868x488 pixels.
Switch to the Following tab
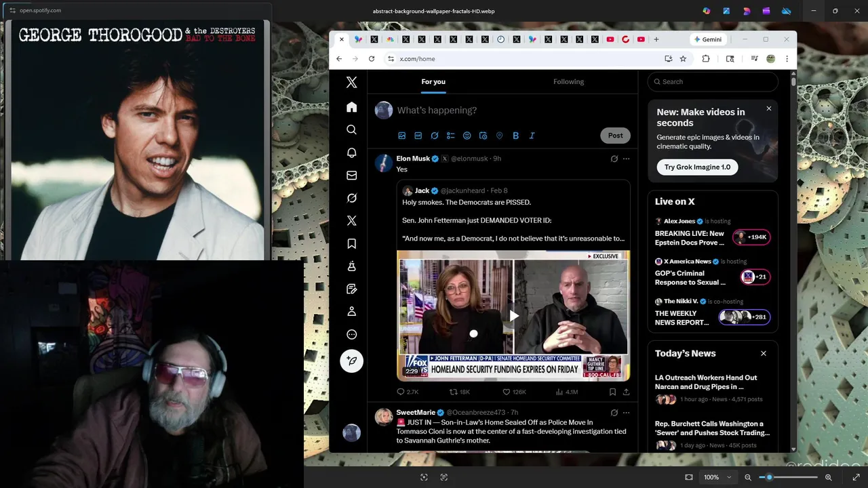[568, 81]
